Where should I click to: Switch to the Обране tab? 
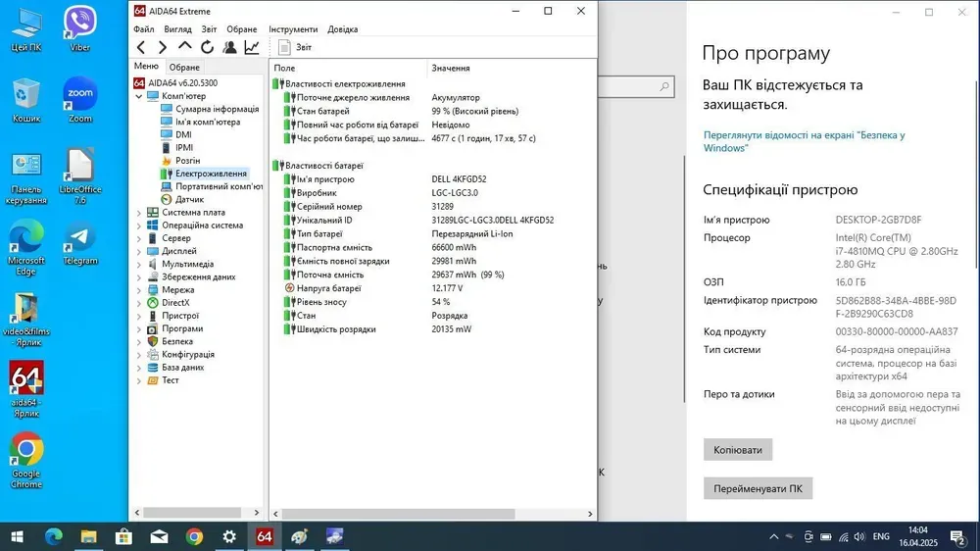point(184,67)
